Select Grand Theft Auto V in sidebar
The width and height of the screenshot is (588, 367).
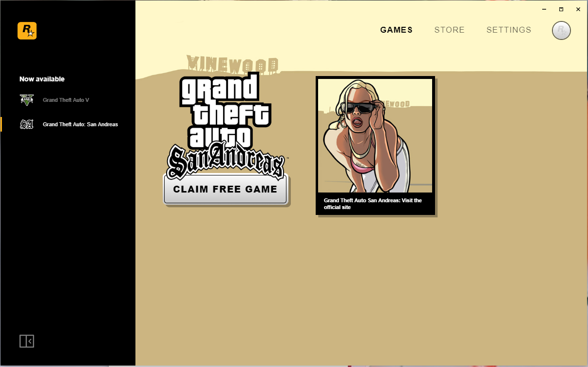[66, 100]
